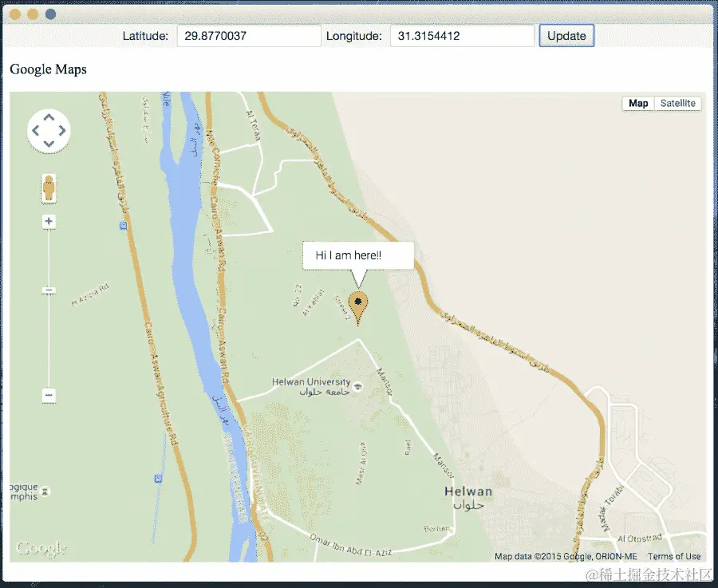Click the museum icon near Memphis label
Viewport: 718px width, 588px height.
pyautogui.click(x=45, y=491)
